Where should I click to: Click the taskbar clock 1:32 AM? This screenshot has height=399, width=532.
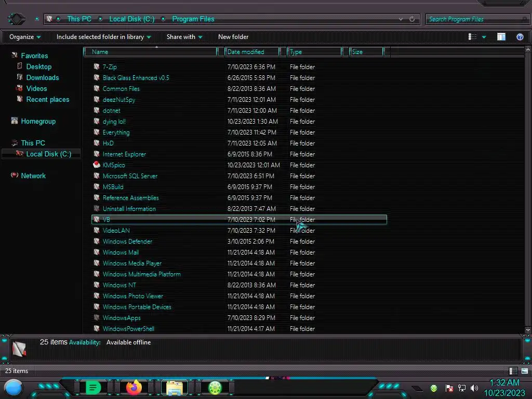coord(504,382)
